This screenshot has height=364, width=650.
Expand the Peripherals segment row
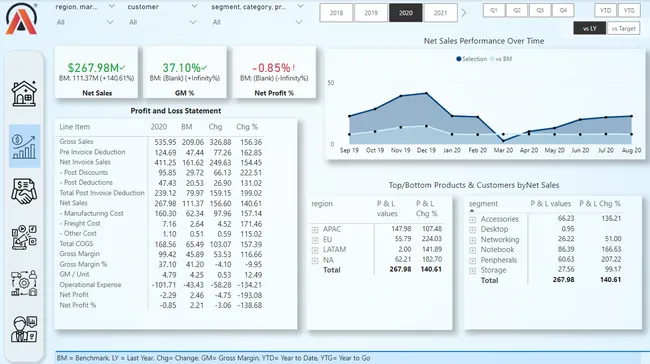click(472, 260)
